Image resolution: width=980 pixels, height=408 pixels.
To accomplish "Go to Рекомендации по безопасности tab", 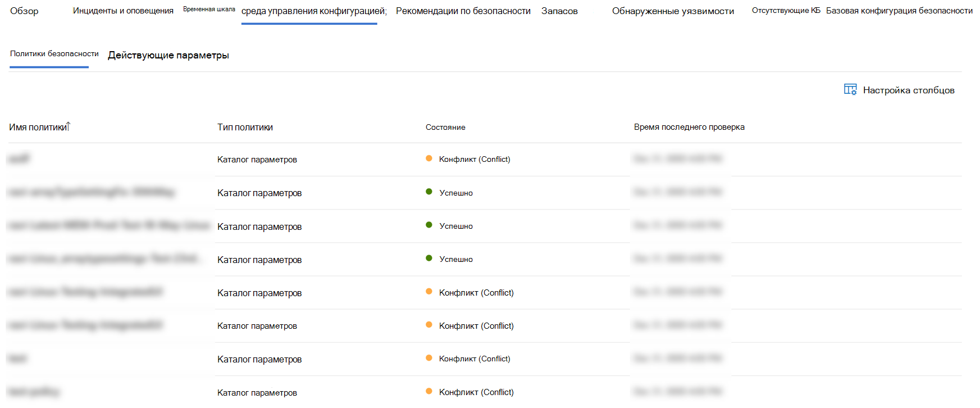I will coord(463,11).
